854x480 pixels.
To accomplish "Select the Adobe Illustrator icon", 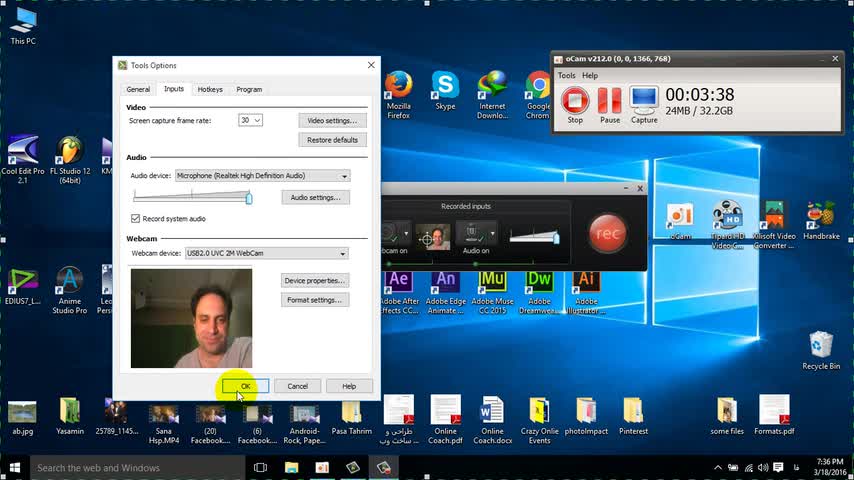I will tap(586, 292).
